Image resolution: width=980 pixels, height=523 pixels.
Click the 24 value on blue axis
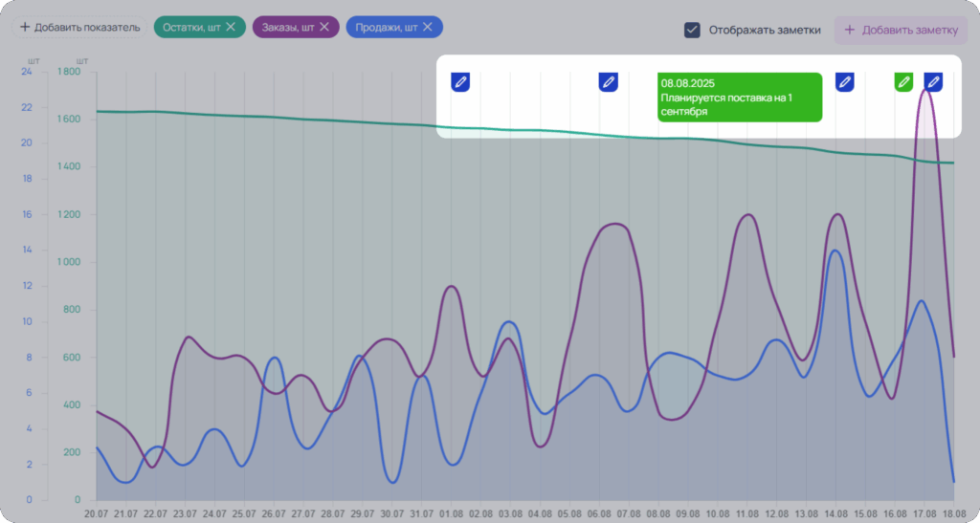pos(26,72)
